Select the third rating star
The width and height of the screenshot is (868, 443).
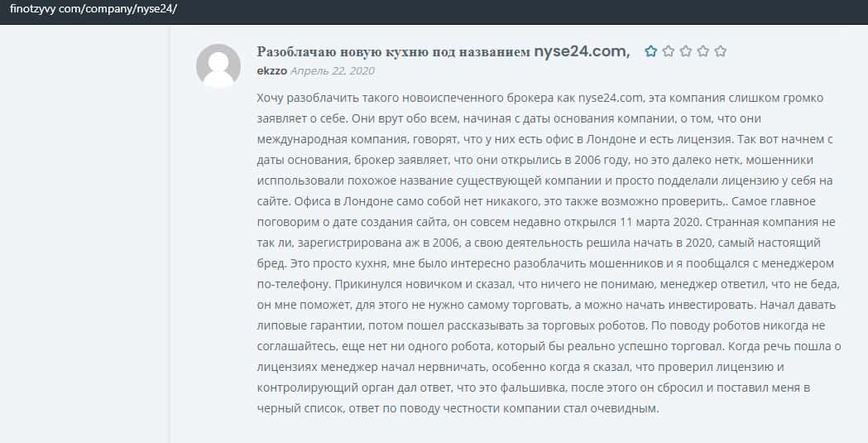point(685,51)
